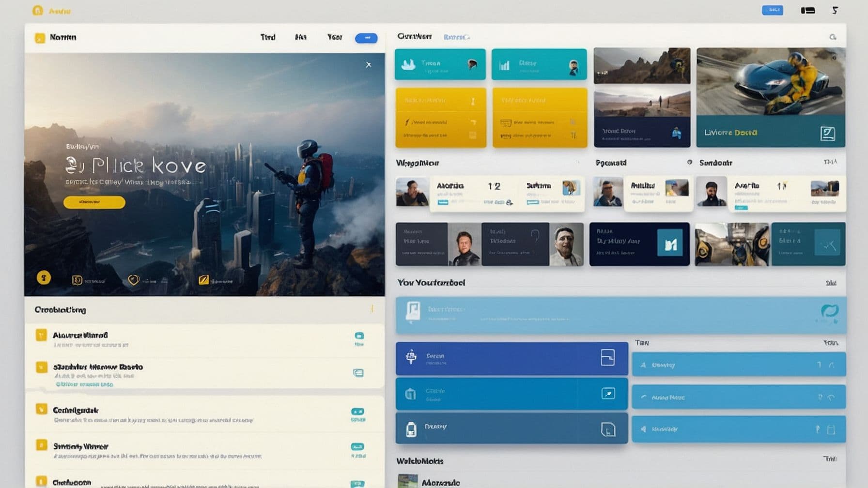
Task: Switch to the Yoar tab
Action: (x=334, y=37)
